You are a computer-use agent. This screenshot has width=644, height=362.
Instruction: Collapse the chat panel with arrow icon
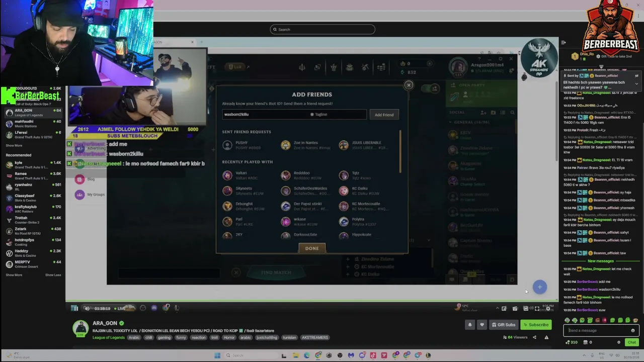(x=563, y=43)
